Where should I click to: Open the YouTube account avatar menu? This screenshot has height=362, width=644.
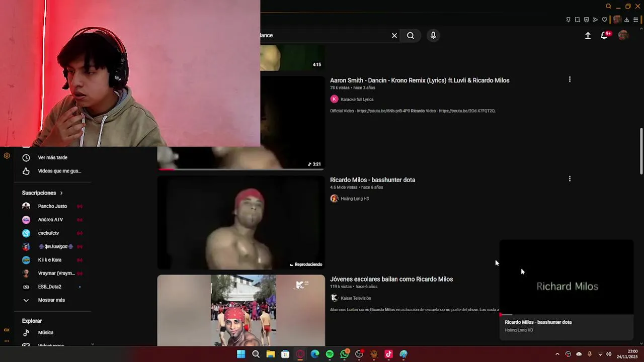(x=623, y=35)
